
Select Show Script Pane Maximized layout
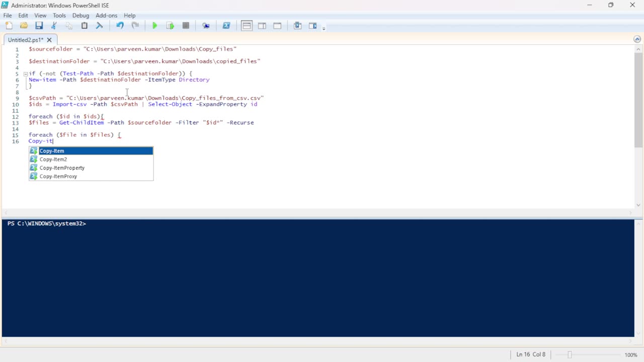click(x=277, y=26)
